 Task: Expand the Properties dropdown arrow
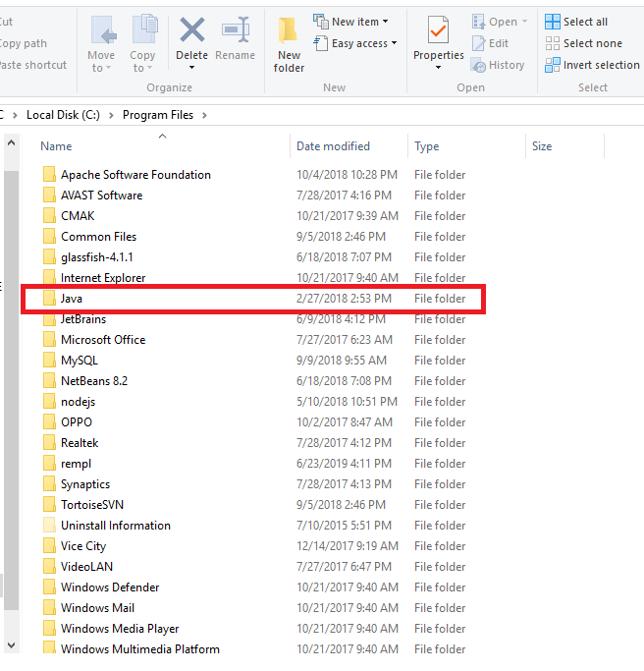point(438,68)
